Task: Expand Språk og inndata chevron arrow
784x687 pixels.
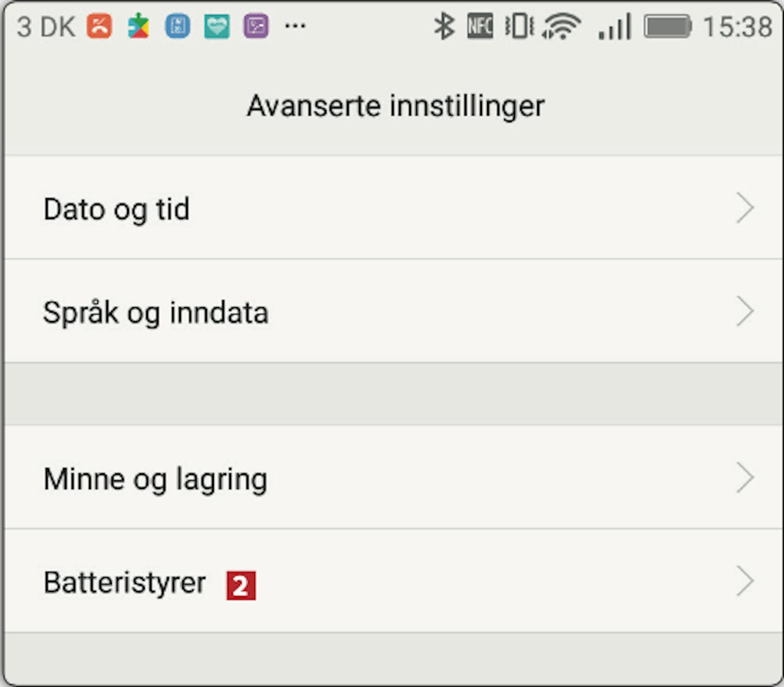Action: click(x=745, y=311)
